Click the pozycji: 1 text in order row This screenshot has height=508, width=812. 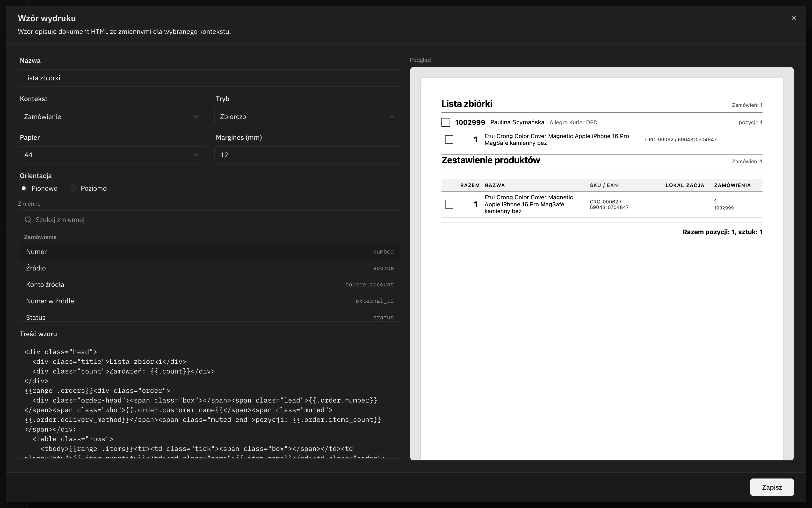(x=750, y=123)
